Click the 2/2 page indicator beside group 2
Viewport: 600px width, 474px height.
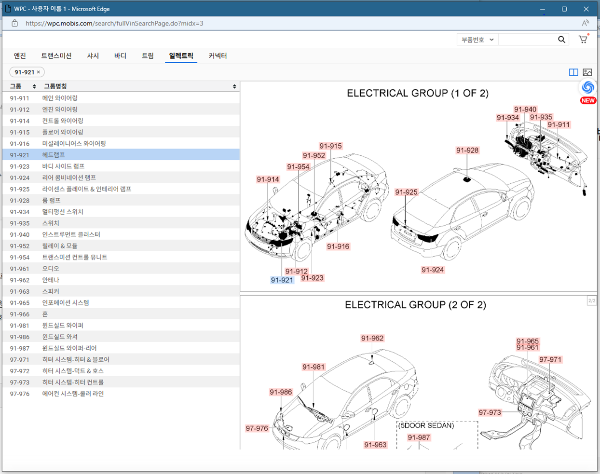[592, 301]
